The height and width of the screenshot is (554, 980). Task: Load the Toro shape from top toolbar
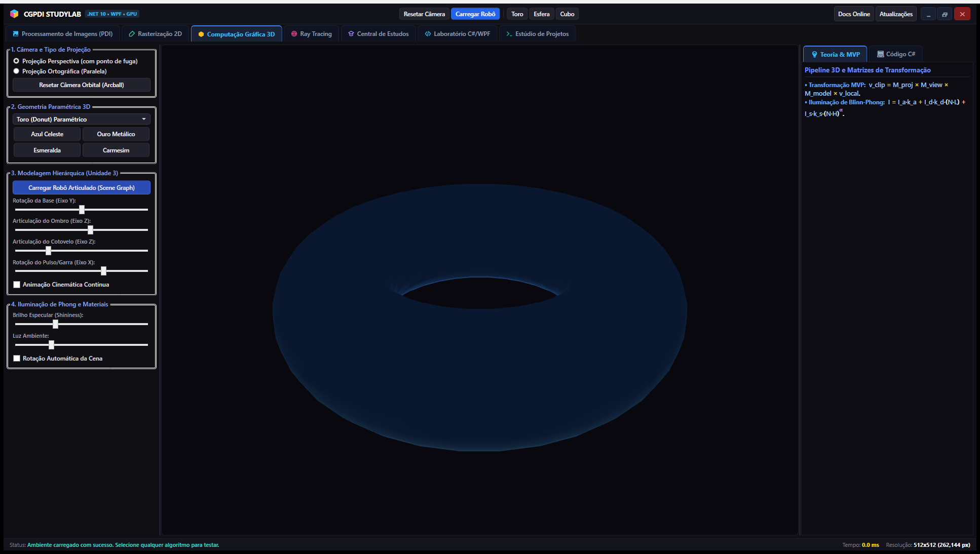517,14
